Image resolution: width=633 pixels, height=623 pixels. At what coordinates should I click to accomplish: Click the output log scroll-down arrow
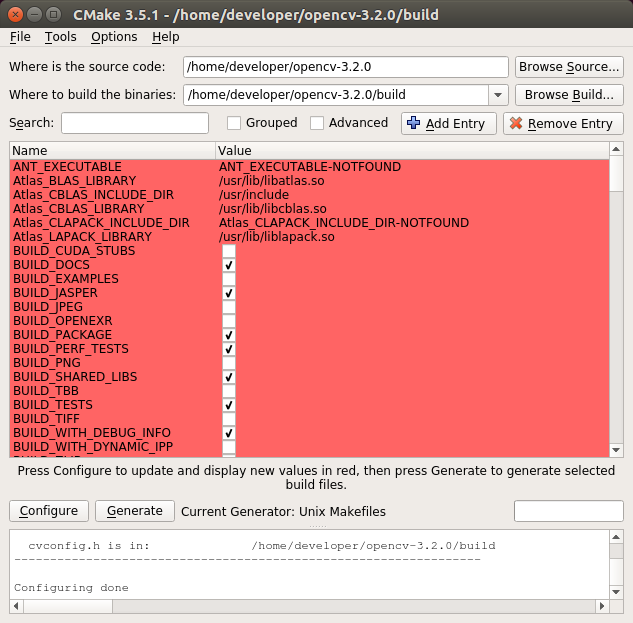616,592
